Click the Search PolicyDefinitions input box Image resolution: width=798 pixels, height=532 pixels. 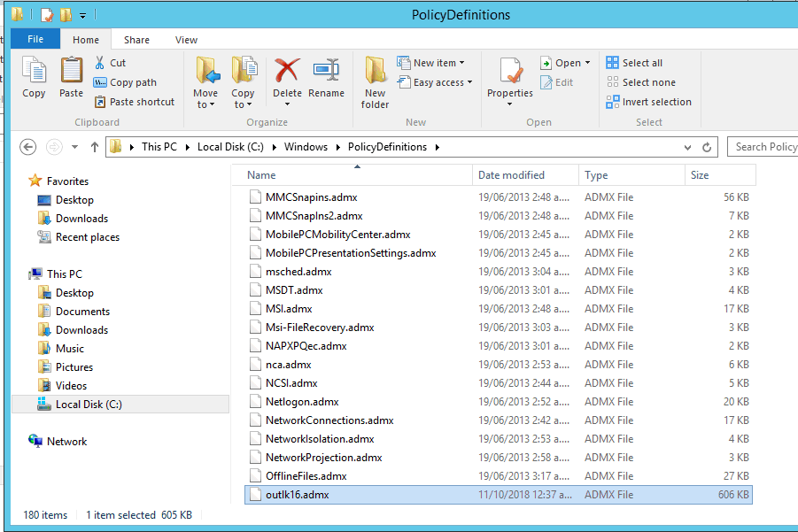(x=763, y=147)
